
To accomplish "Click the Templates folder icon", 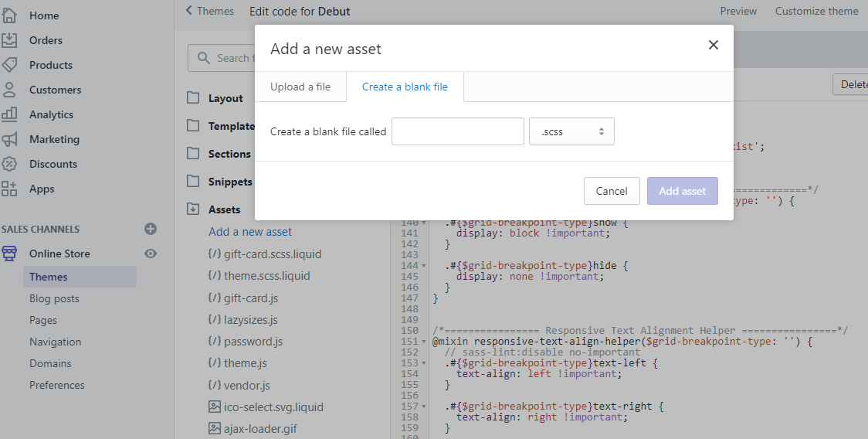I will [193, 126].
